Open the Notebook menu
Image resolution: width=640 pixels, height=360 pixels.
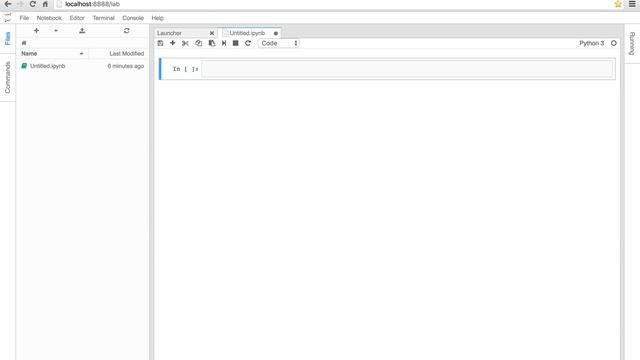pos(49,18)
